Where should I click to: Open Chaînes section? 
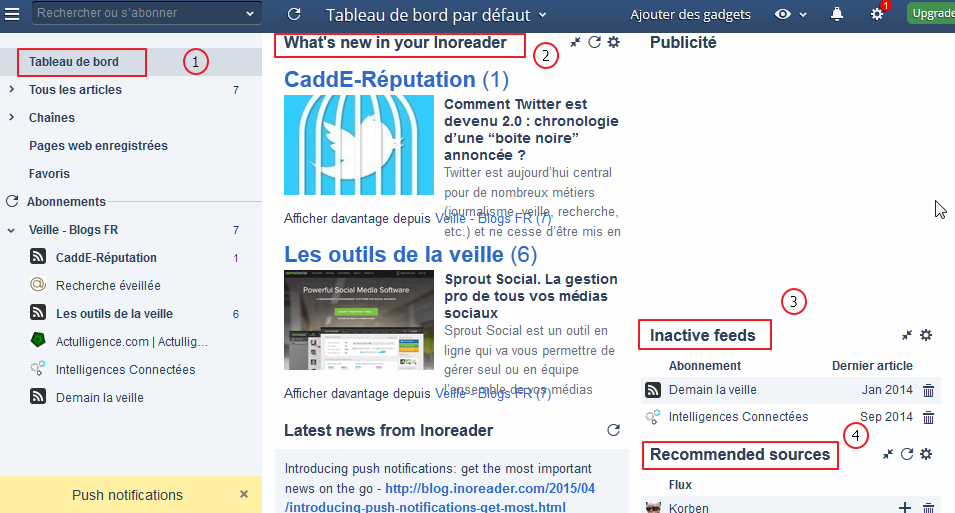[x=52, y=118]
